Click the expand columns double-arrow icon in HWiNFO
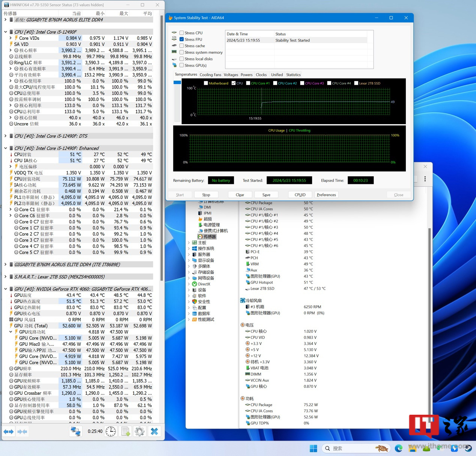This screenshot has width=476, height=456. (9, 432)
